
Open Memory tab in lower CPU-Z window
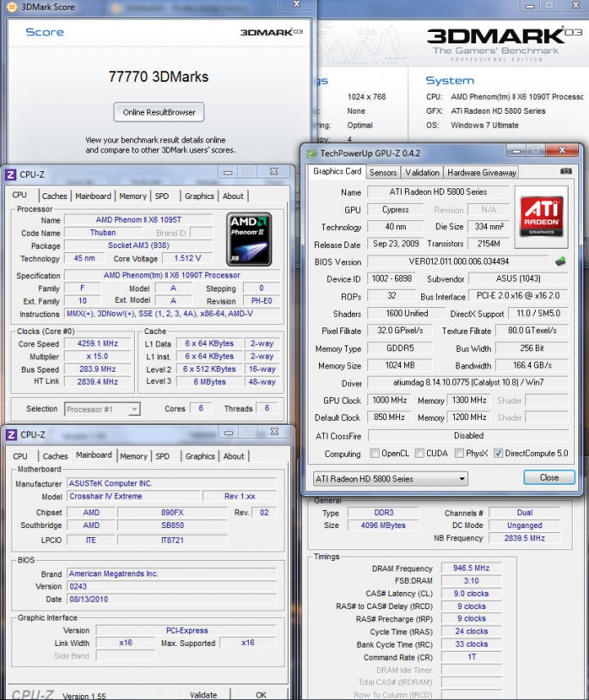pos(133,456)
